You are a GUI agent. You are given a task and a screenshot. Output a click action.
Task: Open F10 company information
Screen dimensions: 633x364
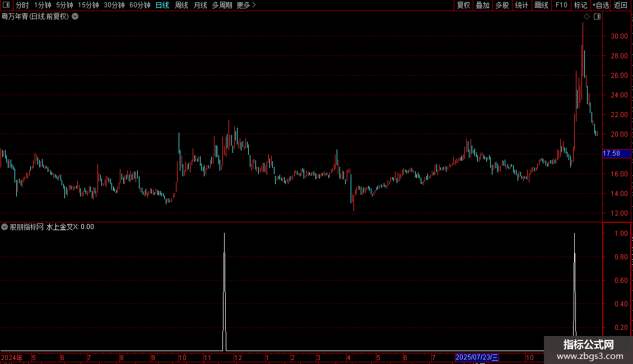pyautogui.click(x=561, y=5)
